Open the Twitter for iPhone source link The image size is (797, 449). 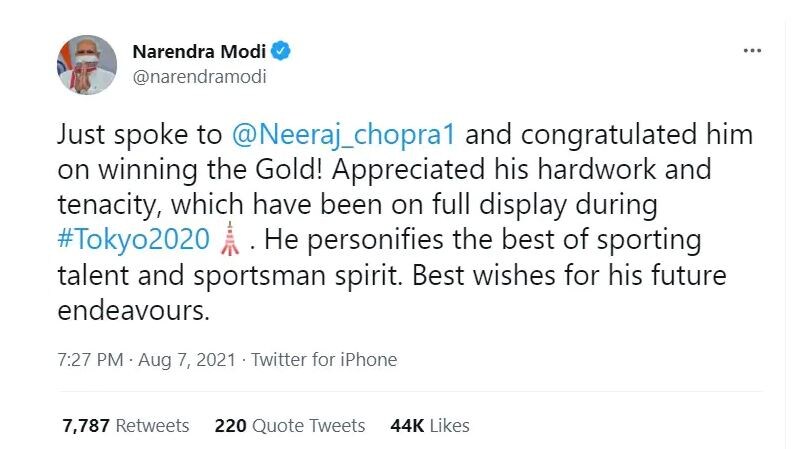[324, 360]
